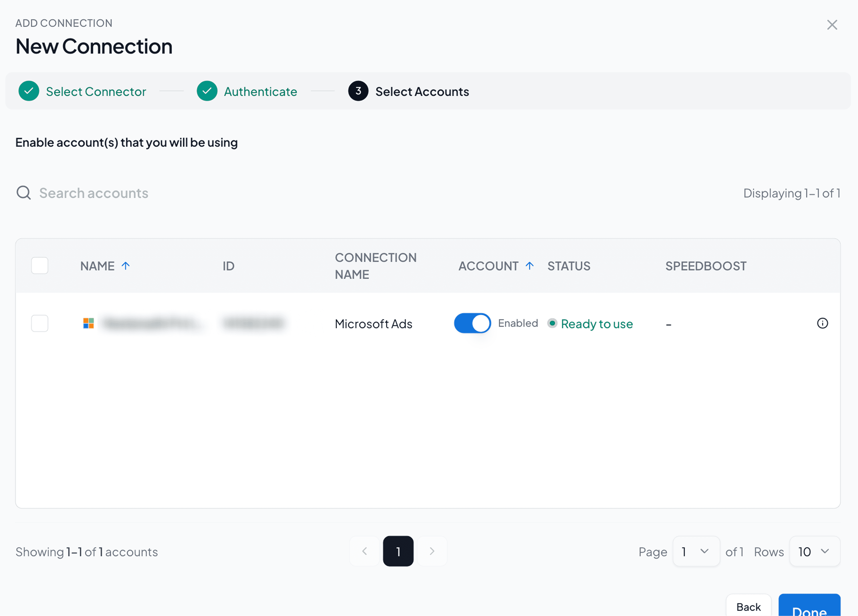858x616 pixels.
Task: Click the Microsoft logo icon in account row
Action: click(88, 323)
